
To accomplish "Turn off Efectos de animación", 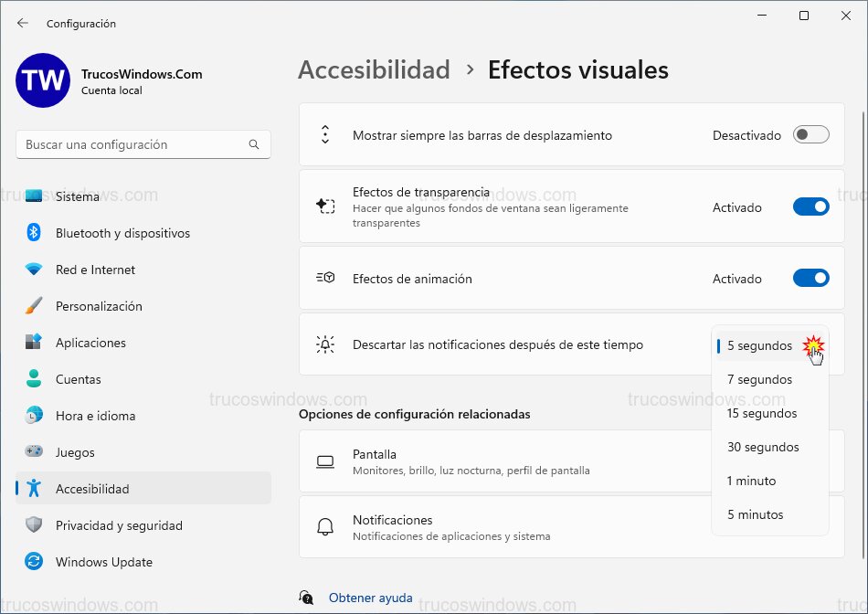I will point(810,279).
